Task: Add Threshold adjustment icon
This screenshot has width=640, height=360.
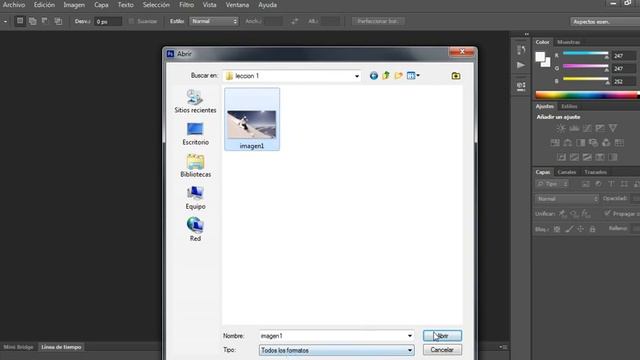Action: [x=587, y=157]
